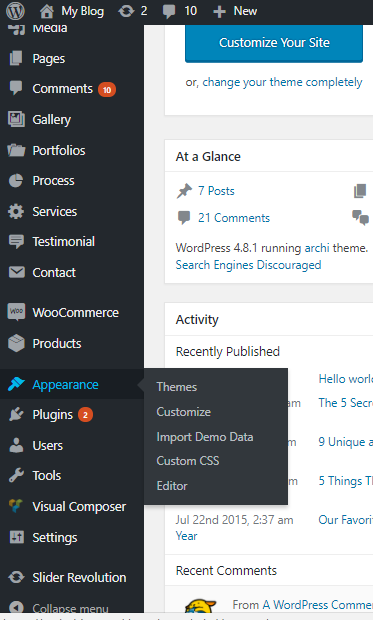Open Custom CSS submenu item
Image resolution: width=373 pixels, height=620 pixels.
(188, 461)
